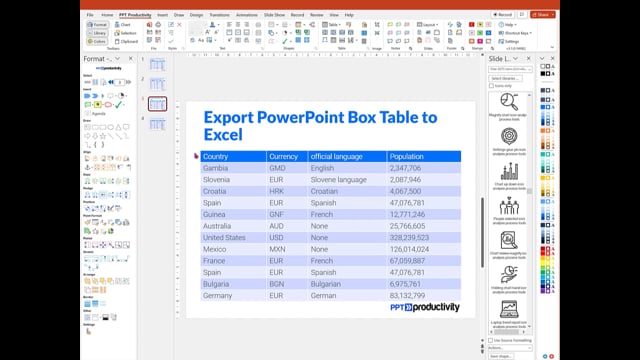The height and width of the screenshot is (360, 640).
Task: Select slide 2 thumbnail in slide panel
Action: tap(158, 84)
